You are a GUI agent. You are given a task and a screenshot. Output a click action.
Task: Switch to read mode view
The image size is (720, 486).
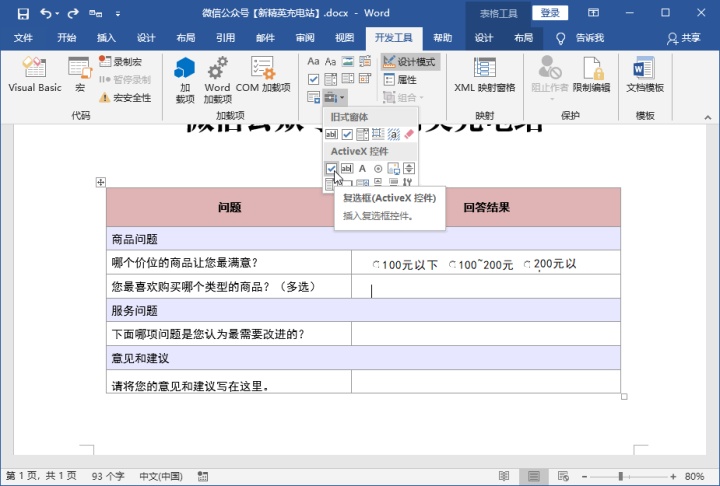click(504, 476)
